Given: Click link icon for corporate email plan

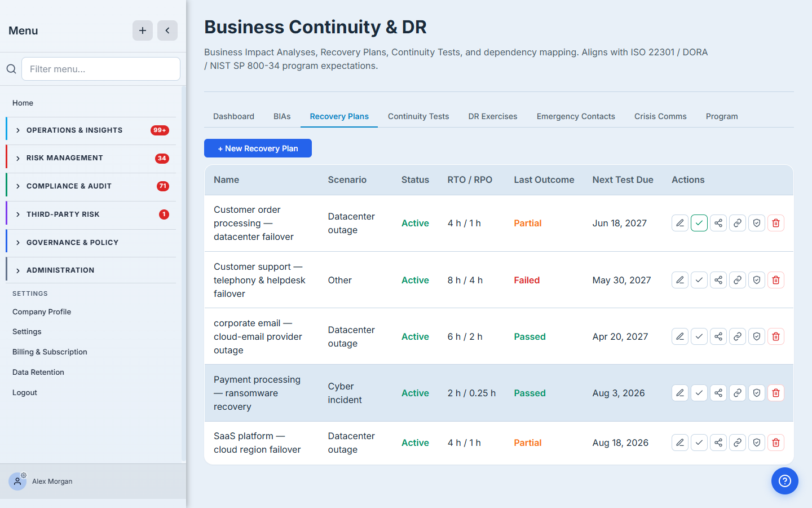Looking at the screenshot, I should coord(738,336).
